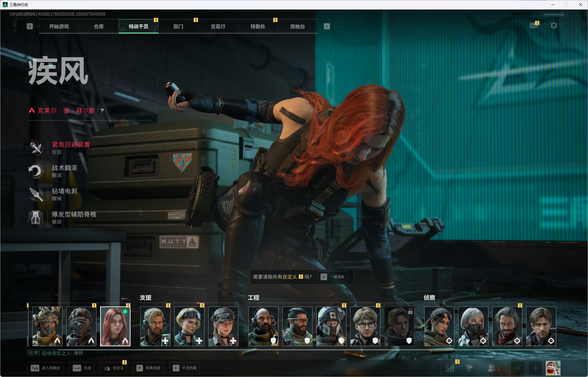Select the bearded support operator with headset
The width and height of the screenshot is (588, 377).
pyautogui.click(x=155, y=326)
